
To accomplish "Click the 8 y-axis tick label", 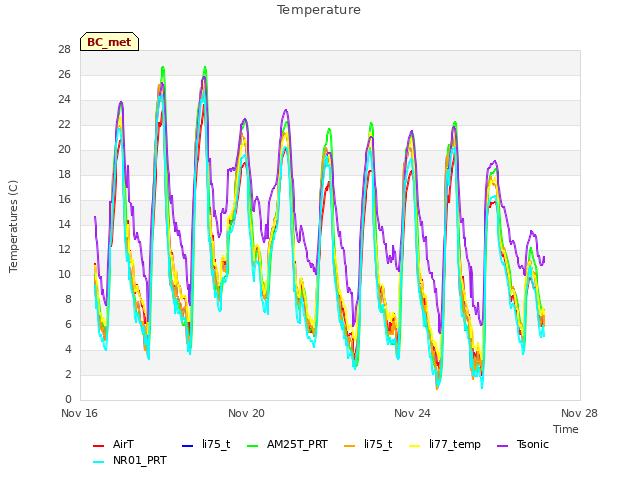I will pos(68,300).
